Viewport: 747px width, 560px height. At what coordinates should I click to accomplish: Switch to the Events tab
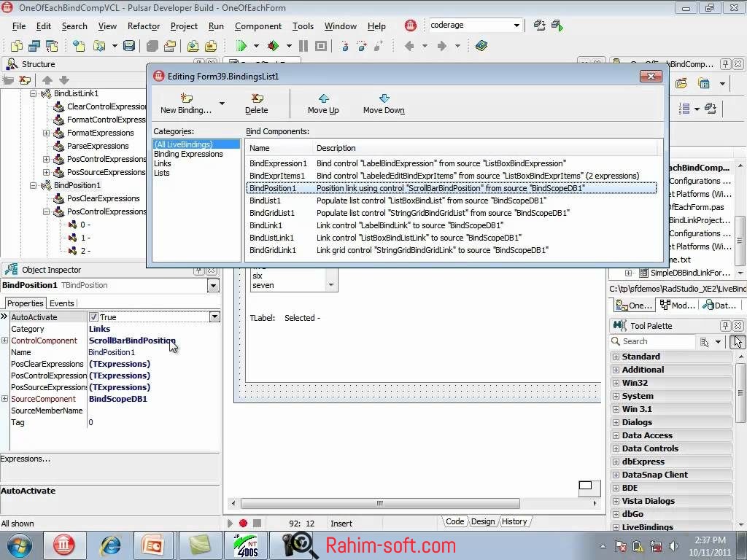point(62,303)
